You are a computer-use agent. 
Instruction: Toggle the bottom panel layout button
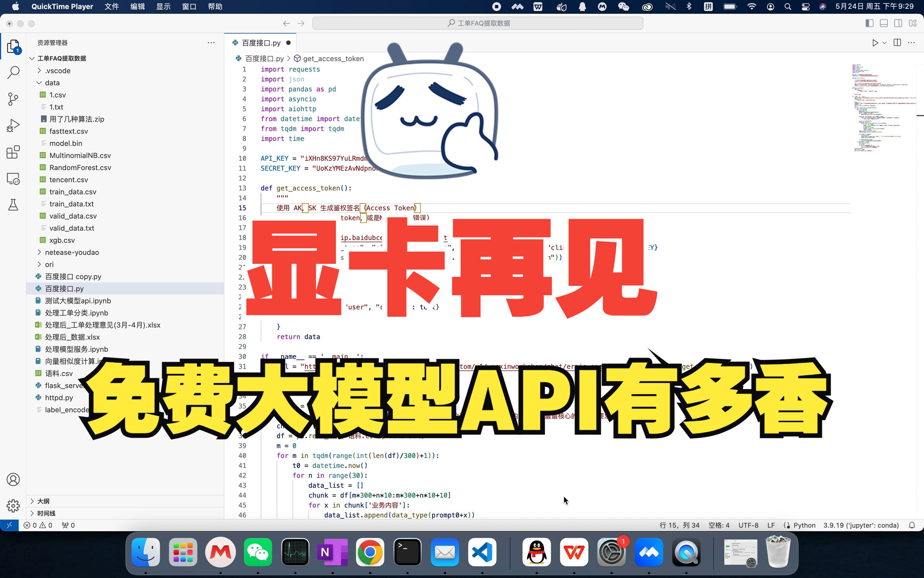[x=884, y=23]
